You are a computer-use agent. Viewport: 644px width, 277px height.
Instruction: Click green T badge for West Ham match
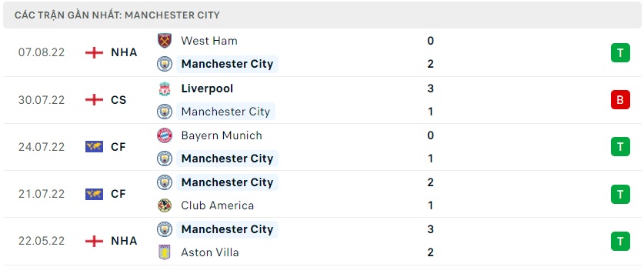620,52
